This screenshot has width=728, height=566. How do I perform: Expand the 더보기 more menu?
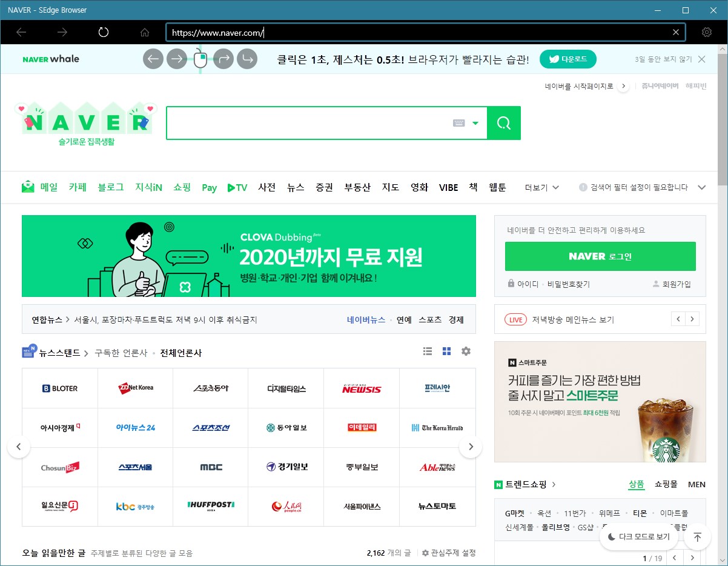tap(542, 188)
